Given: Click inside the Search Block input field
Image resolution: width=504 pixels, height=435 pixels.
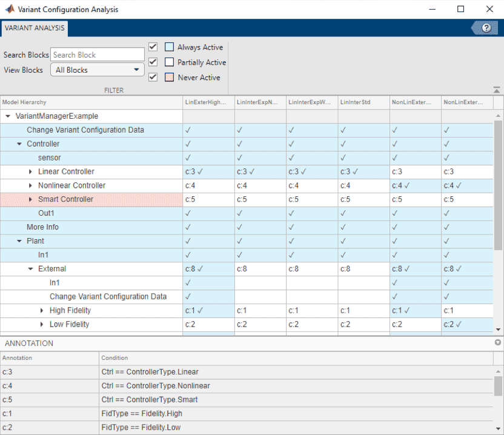Looking at the screenshot, I should (x=97, y=55).
